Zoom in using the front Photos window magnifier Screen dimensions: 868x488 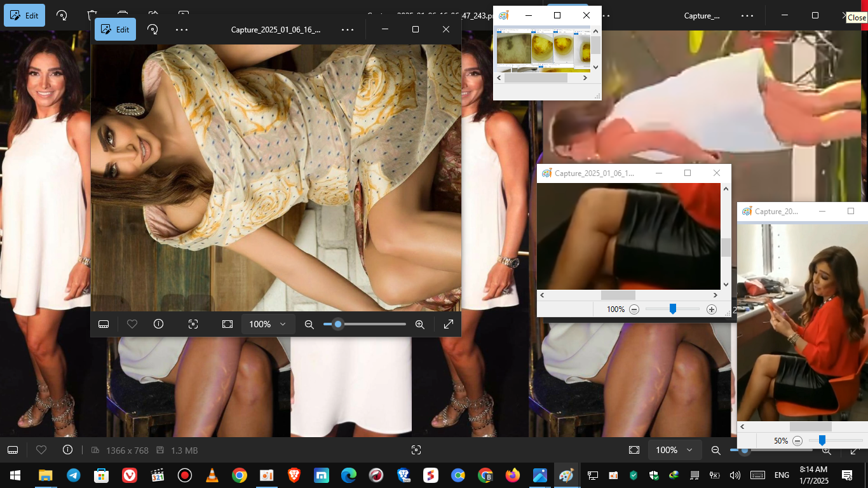point(419,324)
